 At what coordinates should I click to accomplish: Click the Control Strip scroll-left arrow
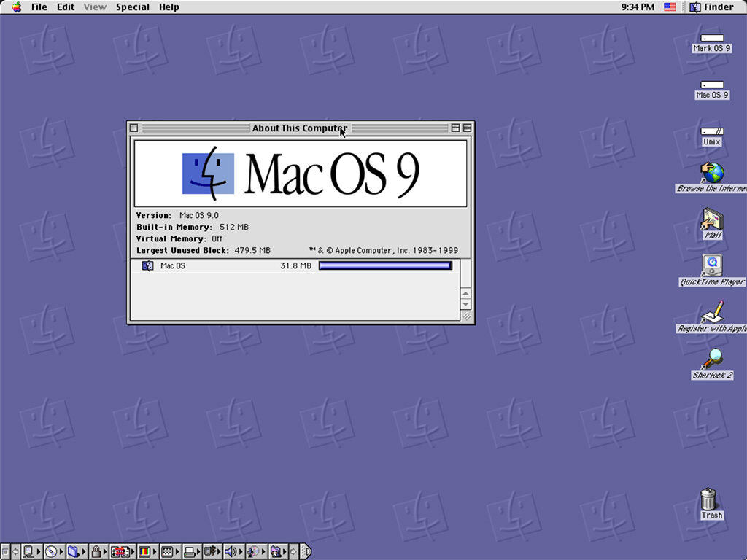click(15, 552)
